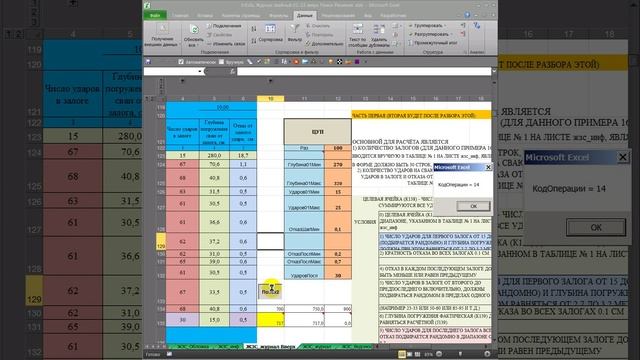Sort ascending with the A-Z icon

[254, 29]
